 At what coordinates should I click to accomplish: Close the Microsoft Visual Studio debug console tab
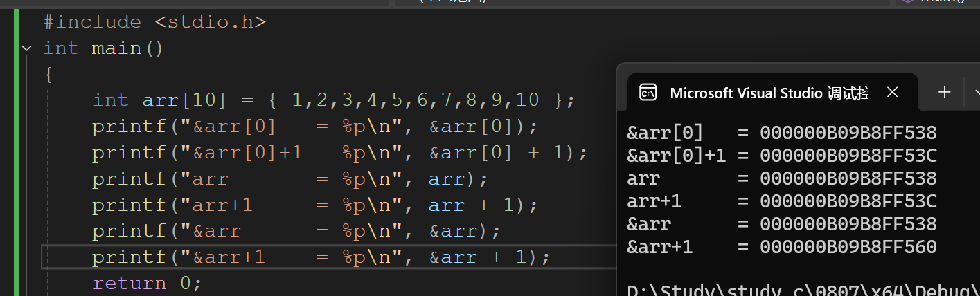pyautogui.click(x=892, y=92)
